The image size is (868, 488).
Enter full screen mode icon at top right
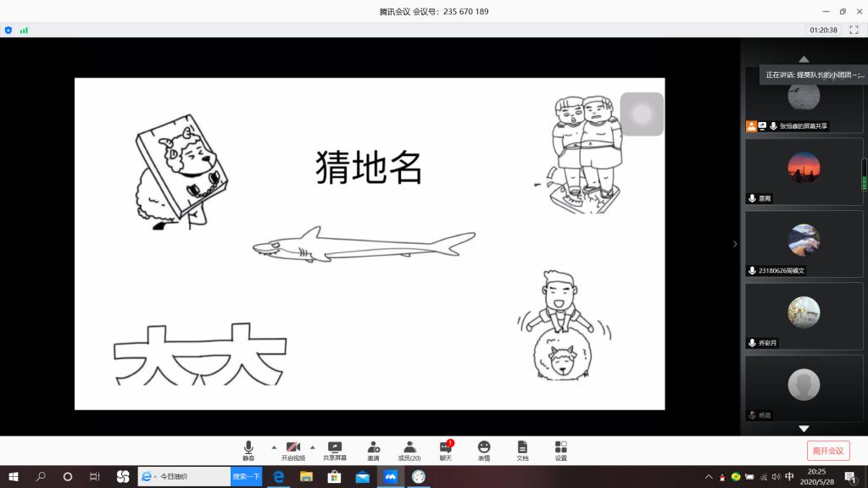click(x=854, y=30)
